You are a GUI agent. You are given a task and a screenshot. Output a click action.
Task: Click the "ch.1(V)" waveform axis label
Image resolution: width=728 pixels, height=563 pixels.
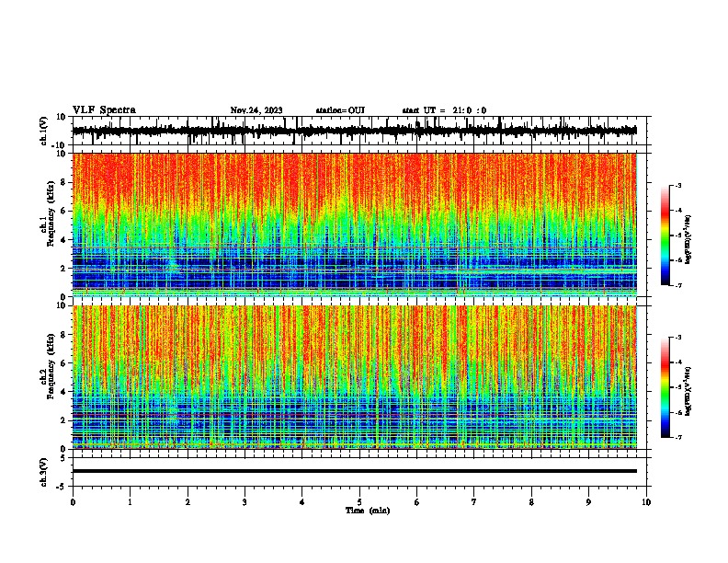click(x=44, y=131)
